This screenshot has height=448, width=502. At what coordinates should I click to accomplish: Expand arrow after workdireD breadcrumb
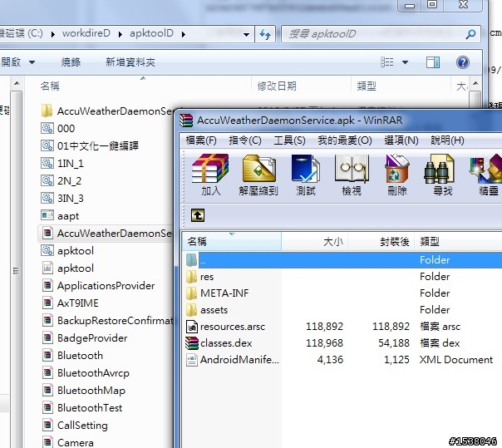(120, 34)
